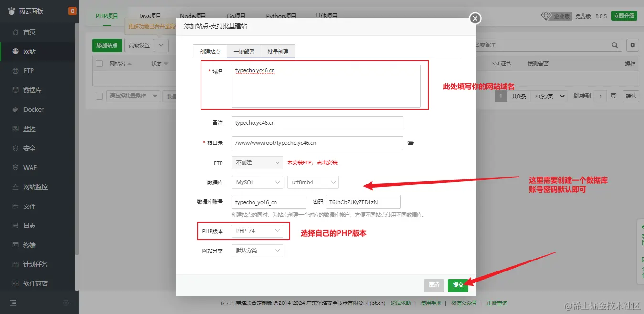
Task: Sort by 网站名 column header
Action: tap(120, 64)
